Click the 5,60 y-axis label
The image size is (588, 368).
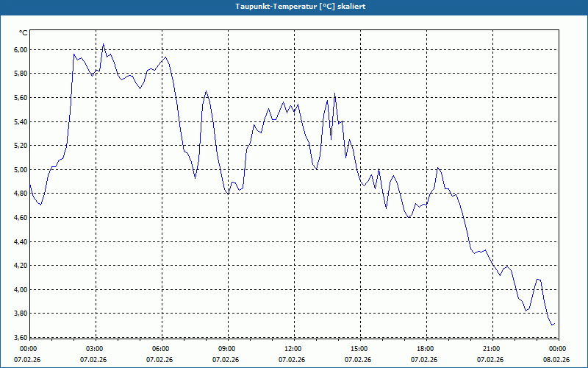tap(21, 98)
